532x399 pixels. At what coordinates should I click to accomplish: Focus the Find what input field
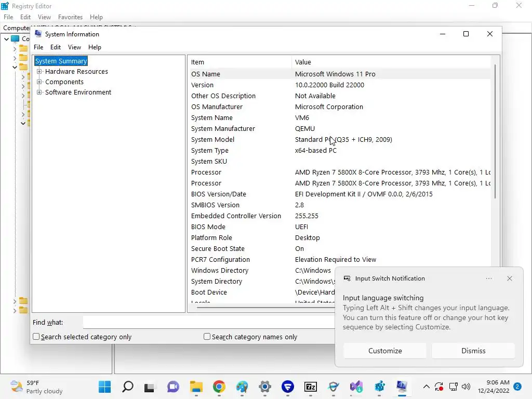coord(209,322)
